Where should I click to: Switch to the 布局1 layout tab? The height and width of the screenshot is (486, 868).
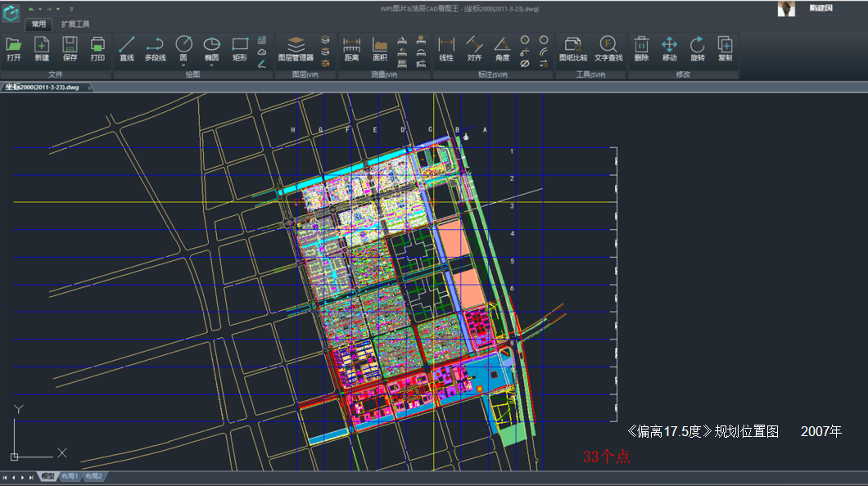click(70, 476)
